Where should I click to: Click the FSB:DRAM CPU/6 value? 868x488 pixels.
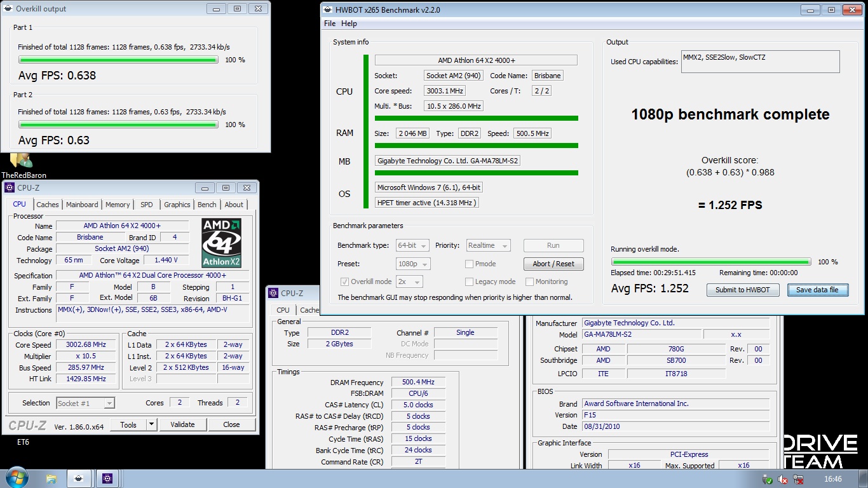tap(418, 394)
